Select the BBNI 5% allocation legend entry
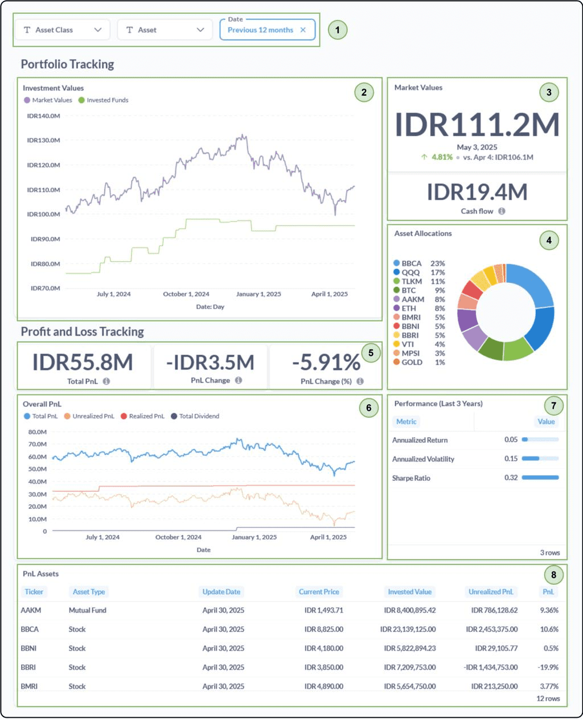 click(x=419, y=326)
